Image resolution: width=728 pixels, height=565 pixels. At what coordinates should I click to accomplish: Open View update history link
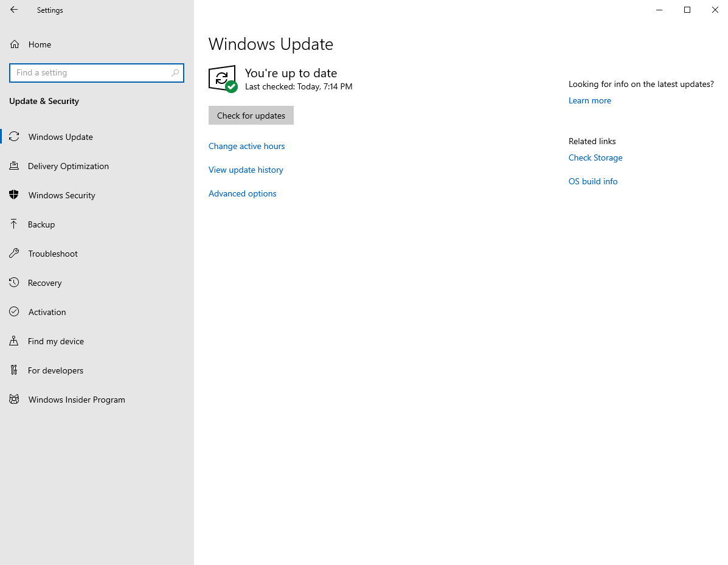(246, 170)
